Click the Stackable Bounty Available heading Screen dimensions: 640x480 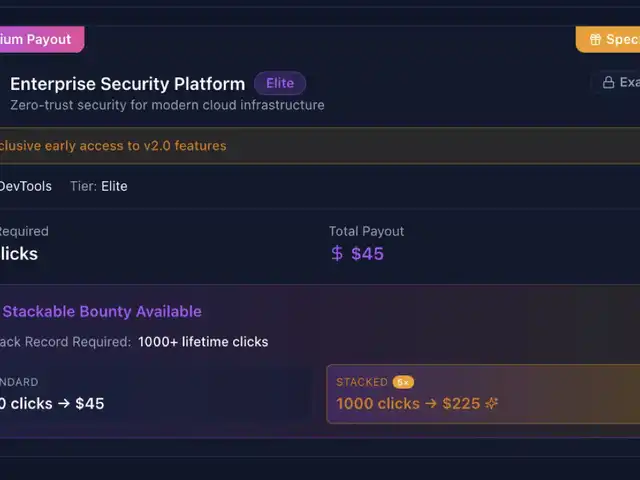[x=102, y=312]
